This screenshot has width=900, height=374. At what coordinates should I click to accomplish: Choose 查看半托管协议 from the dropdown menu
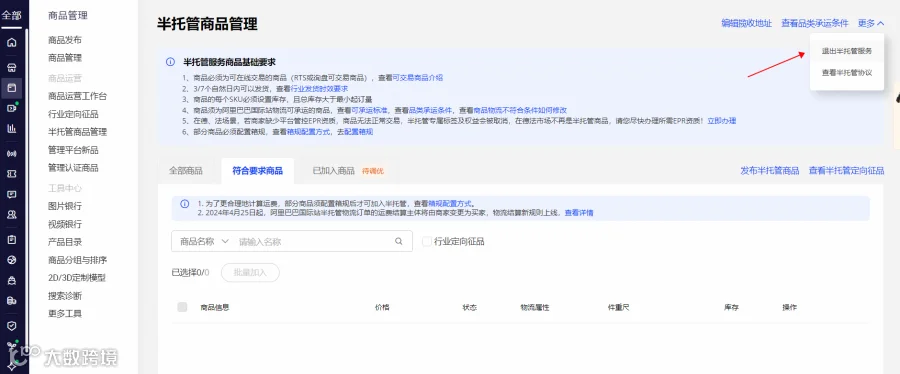[x=847, y=73]
